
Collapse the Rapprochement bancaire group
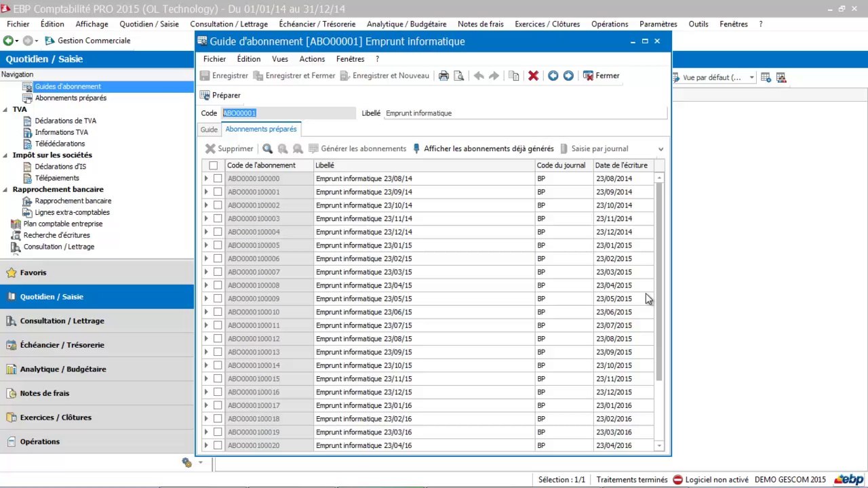click(5, 190)
